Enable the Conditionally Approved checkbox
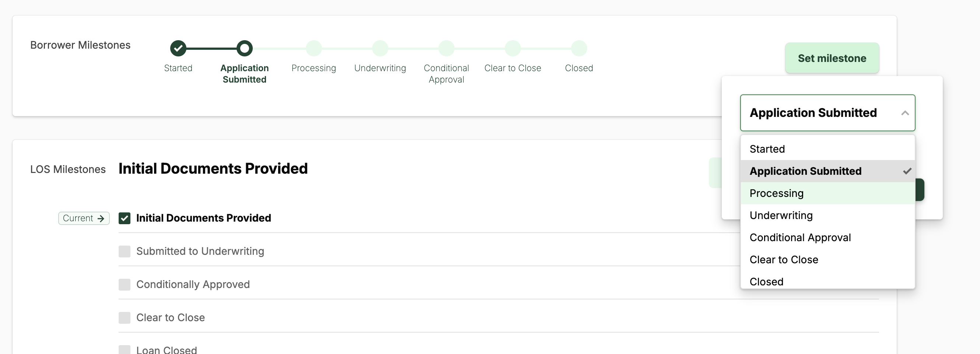 (x=125, y=284)
